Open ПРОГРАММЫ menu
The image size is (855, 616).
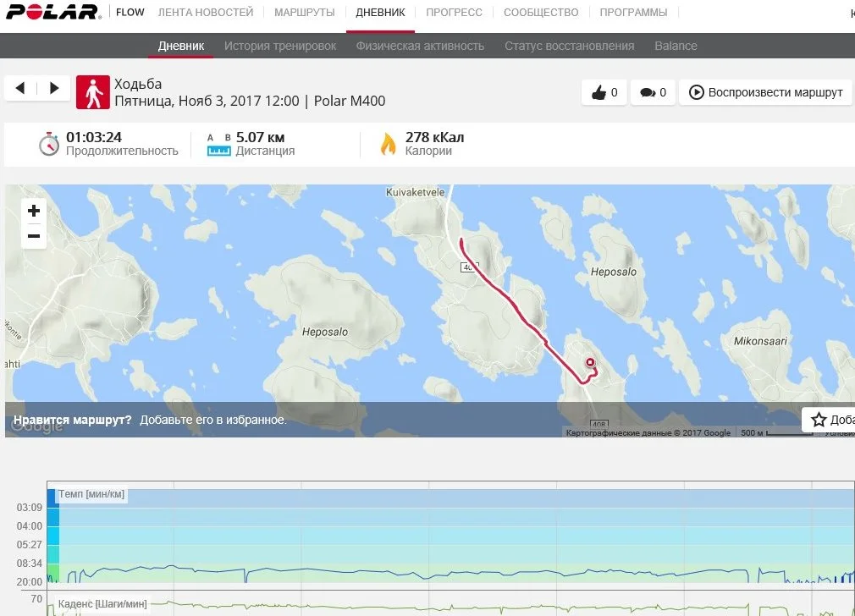(633, 12)
